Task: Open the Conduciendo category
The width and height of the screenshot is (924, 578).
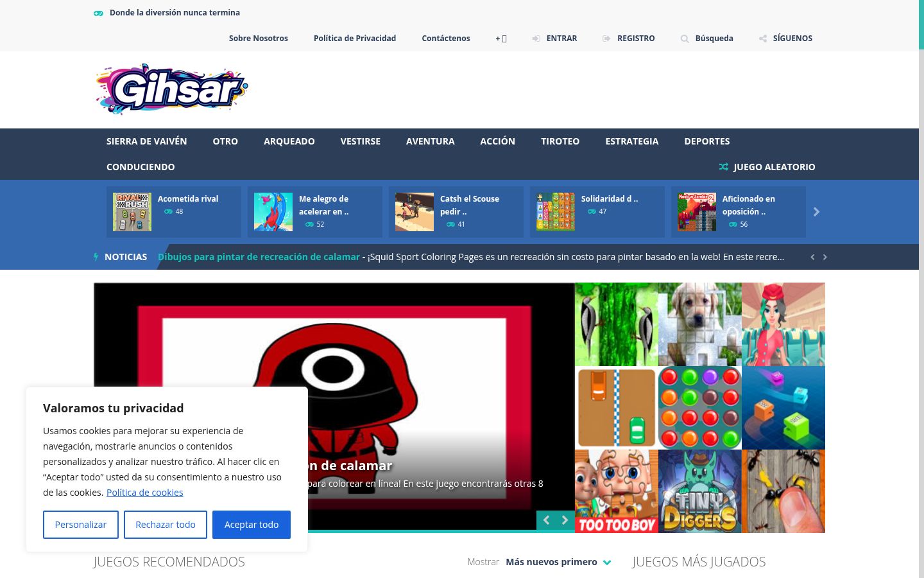Action: pyautogui.click(x=141, y=167)
